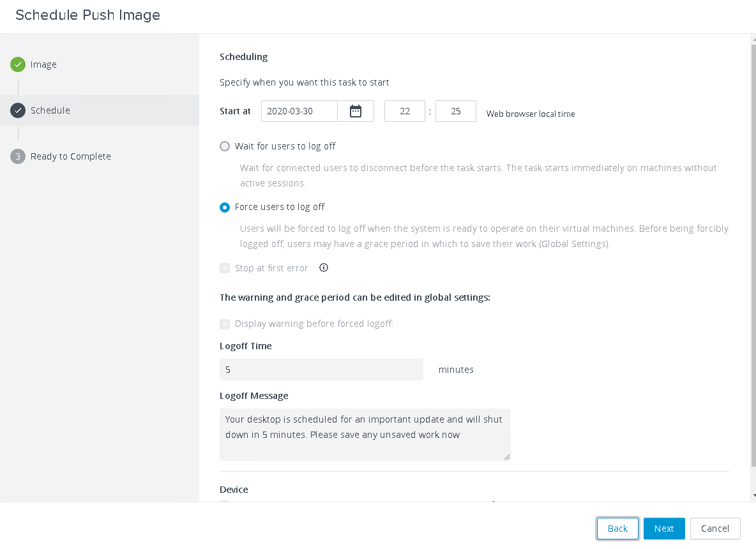The image size is (756, 549).
Task: Toggle the Stop at first error checkbox
Action: click(x=225, y=268)
